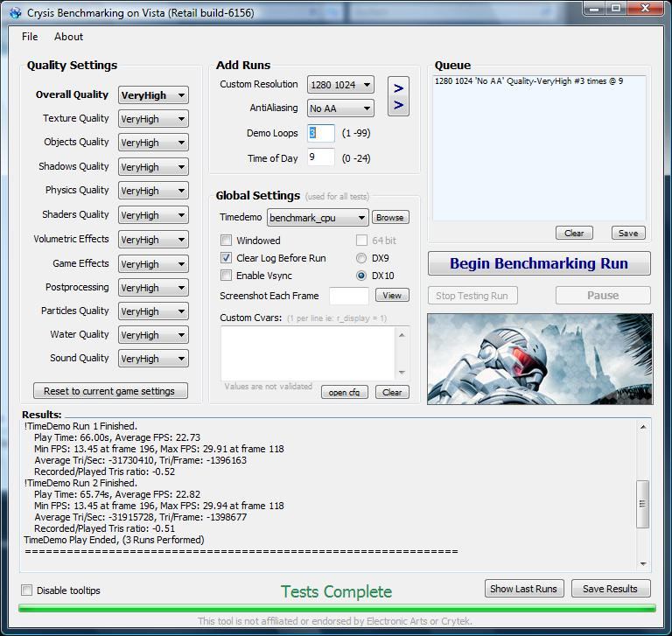Expand the Shaders Quality dropdown
The image size is (672, 636).
click(x=153, y=214)
